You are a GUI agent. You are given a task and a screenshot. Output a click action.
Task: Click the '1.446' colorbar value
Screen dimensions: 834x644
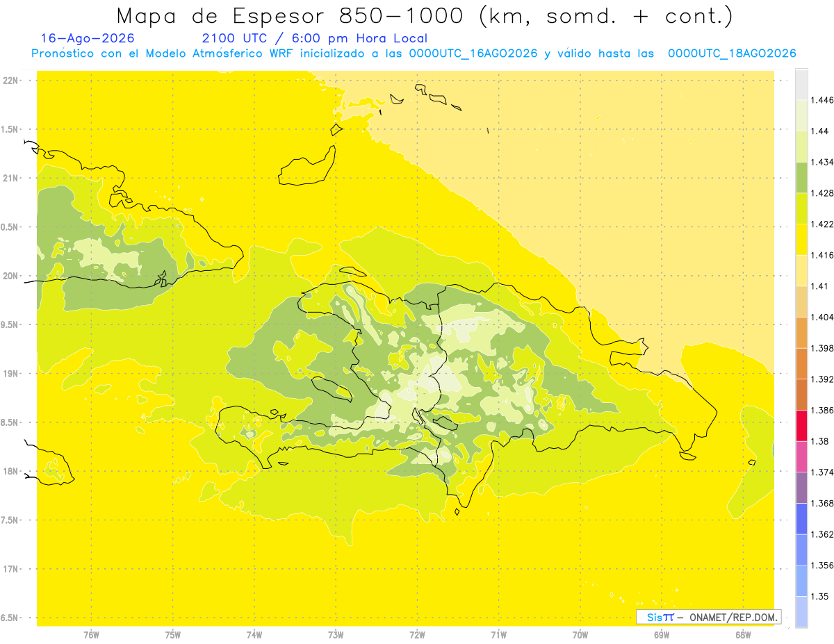[822, 100]
